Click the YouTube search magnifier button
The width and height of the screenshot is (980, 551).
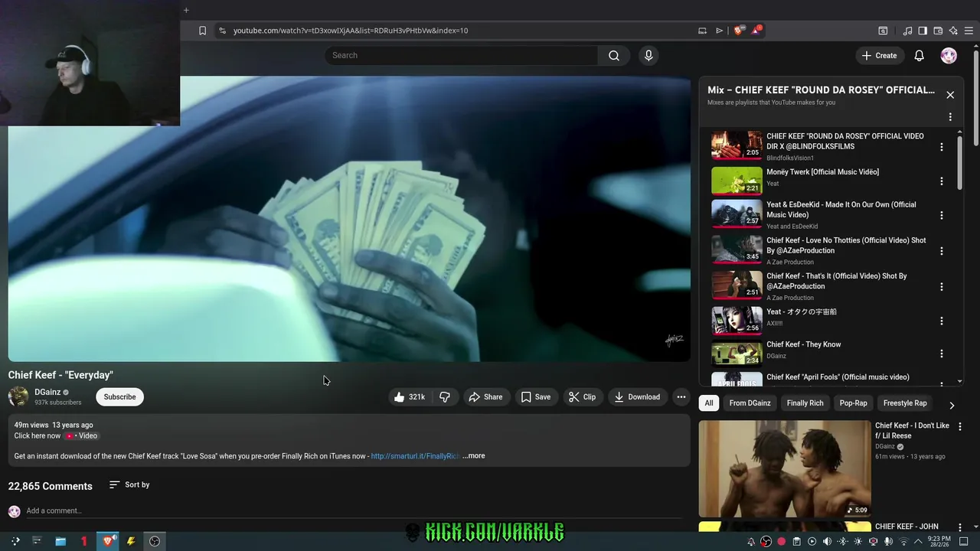(613, 55)
